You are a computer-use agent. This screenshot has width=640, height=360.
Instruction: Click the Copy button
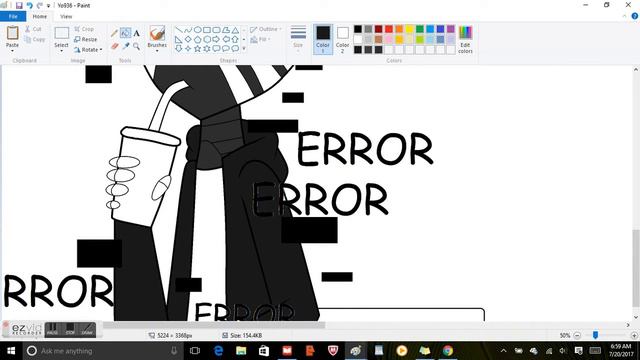click(35, 40)
